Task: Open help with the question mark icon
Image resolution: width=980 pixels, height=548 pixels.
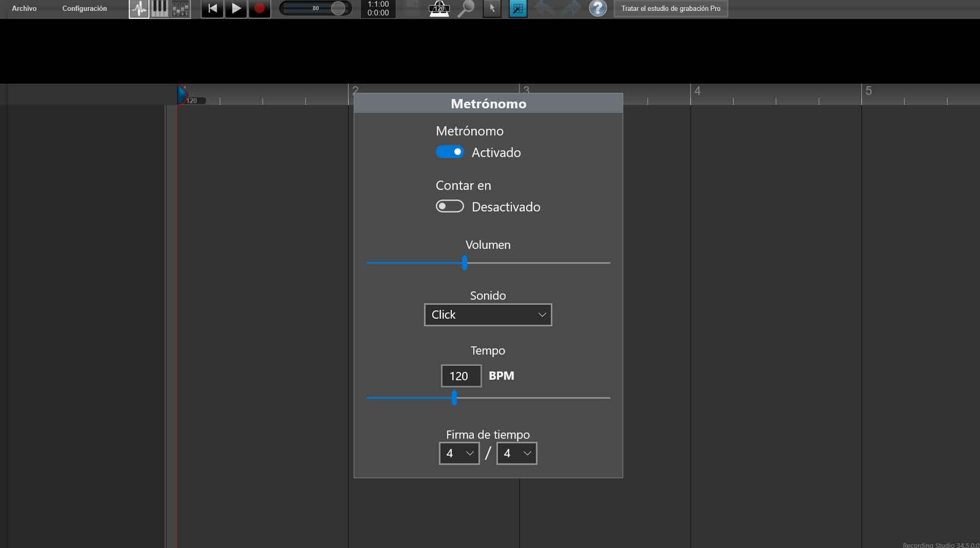Action: (598, 8)
